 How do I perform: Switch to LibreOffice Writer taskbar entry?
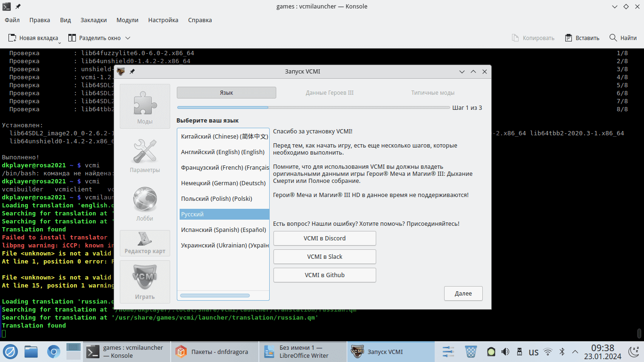coord(303,352)
